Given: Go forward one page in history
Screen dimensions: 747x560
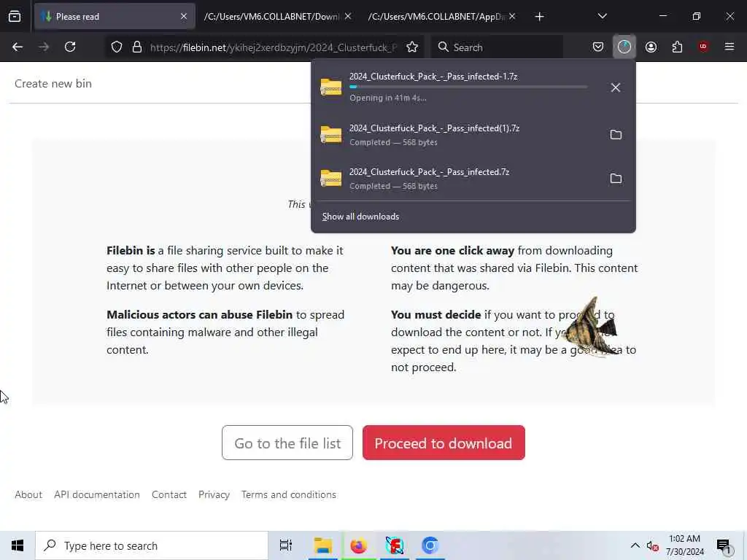Looking at the screenshot, I should click(x=44, y=47).
